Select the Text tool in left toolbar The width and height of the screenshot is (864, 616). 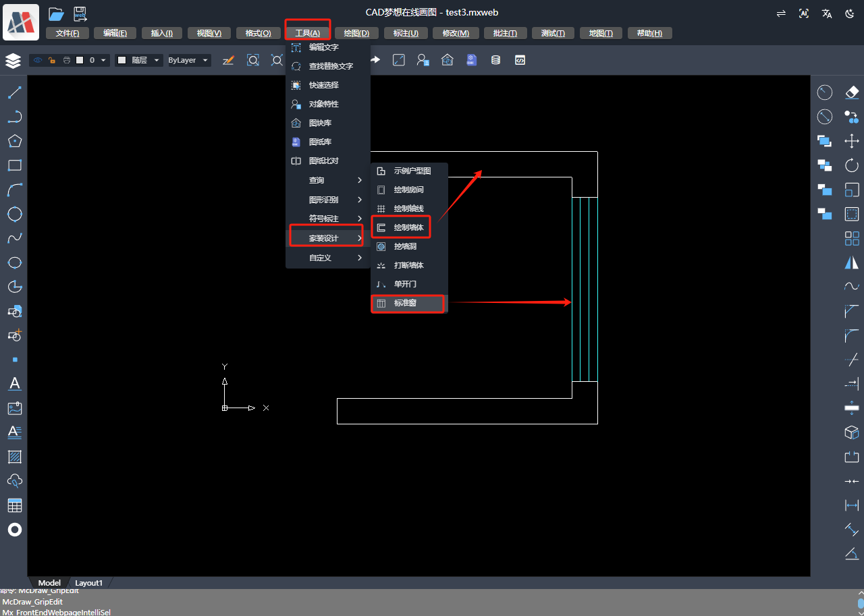14,384
